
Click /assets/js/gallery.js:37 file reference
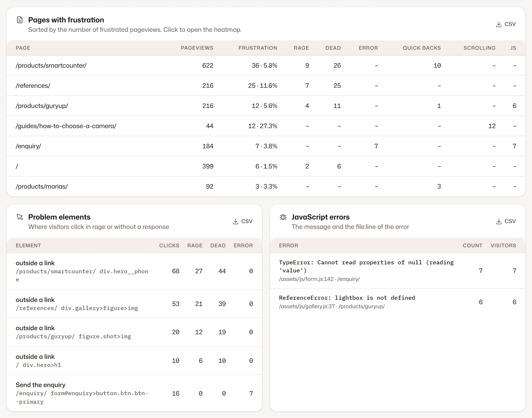tap(307, 306)
